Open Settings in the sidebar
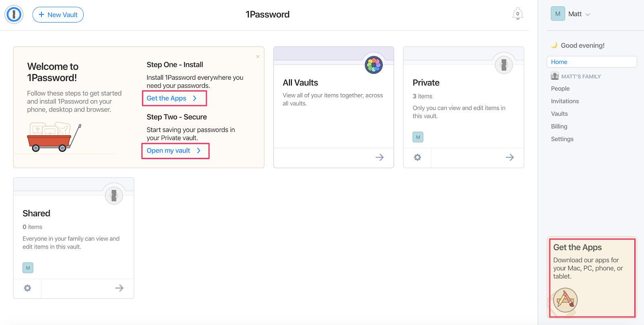644x325 pixels. (x=562, y=139)
